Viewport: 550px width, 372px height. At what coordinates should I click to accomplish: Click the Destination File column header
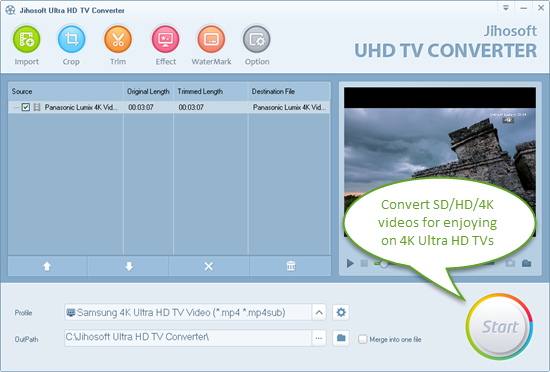[289, 92]
